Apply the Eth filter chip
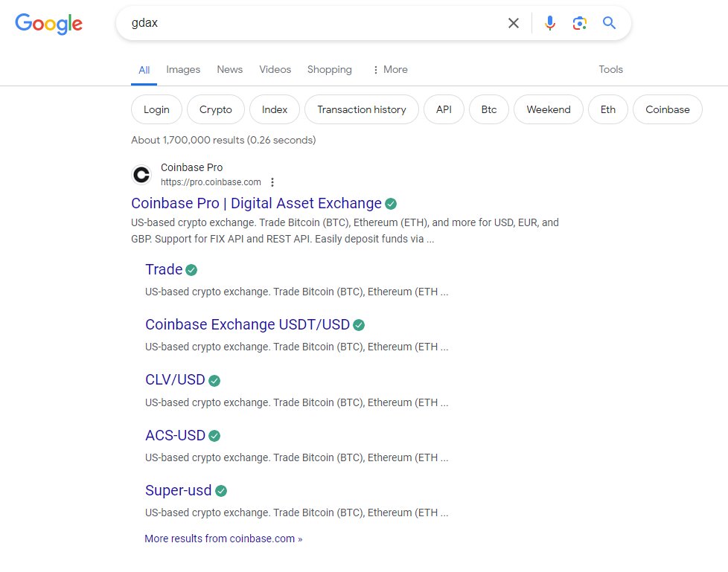The width and height of the screenshot is (728, 572). pos(607,109)
